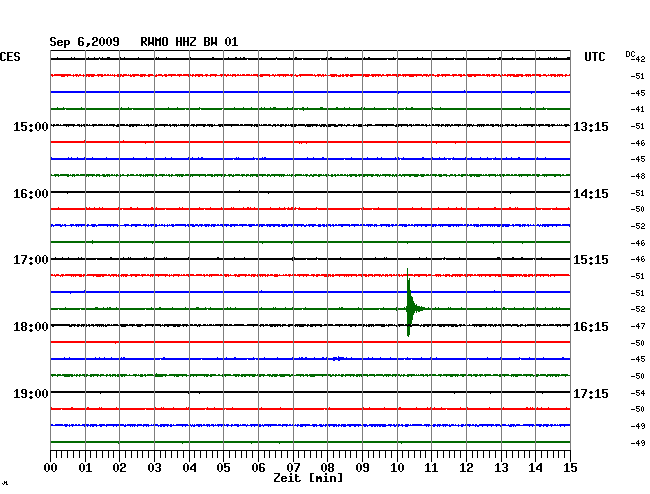Click the CES timezone label

10,57
